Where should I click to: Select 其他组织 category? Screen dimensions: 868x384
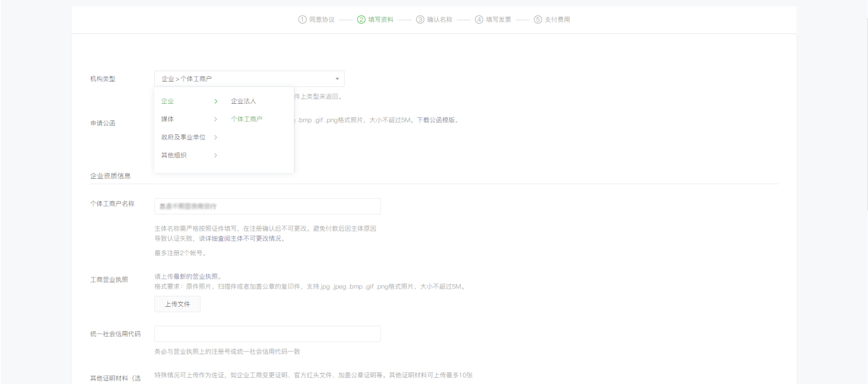click(174, 155)
